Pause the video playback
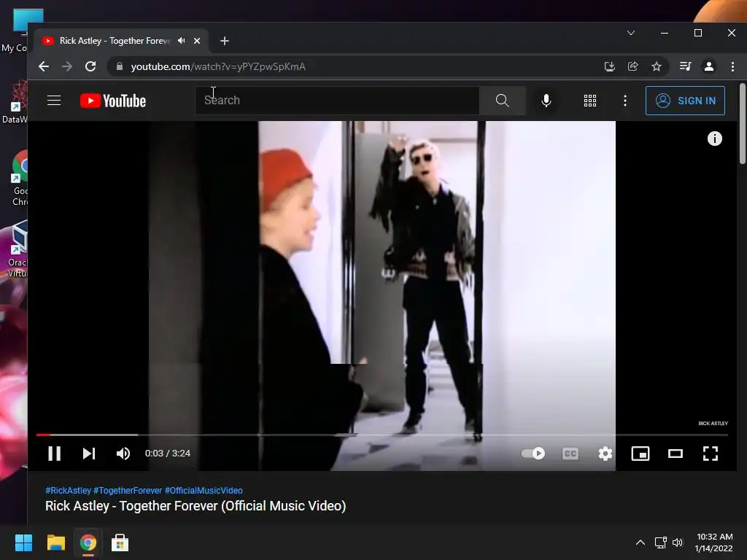Image resolution: width=747 pixels, height=560 pixels. 54,454
